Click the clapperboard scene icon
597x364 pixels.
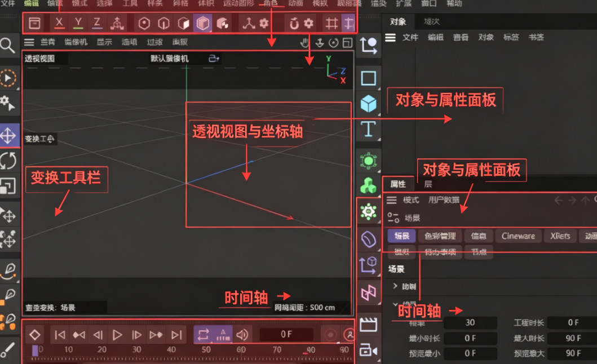click(x=368, y=325)
